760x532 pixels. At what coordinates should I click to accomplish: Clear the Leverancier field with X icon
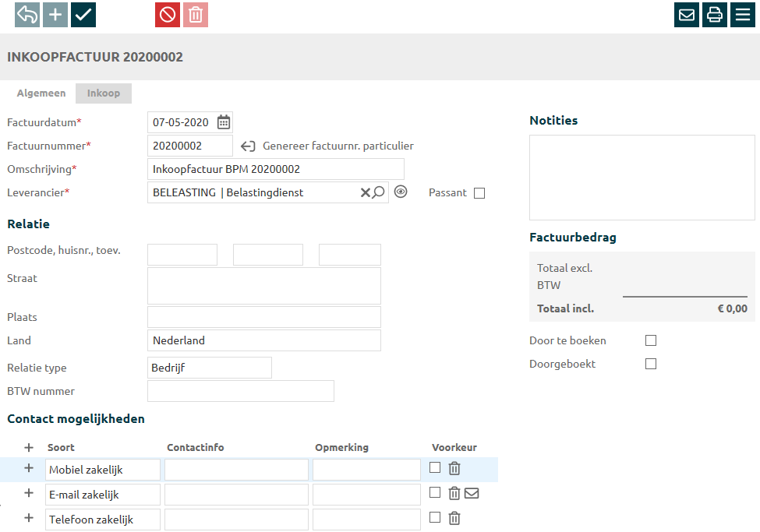point(364,192)
